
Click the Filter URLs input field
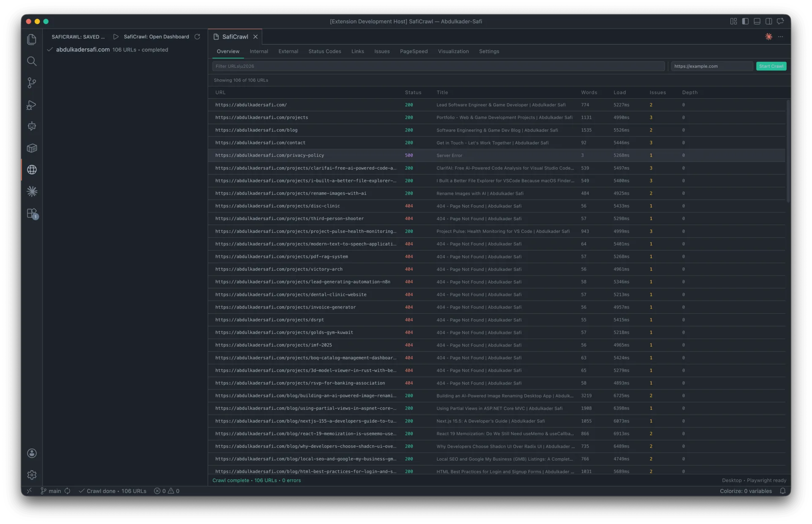438,66
